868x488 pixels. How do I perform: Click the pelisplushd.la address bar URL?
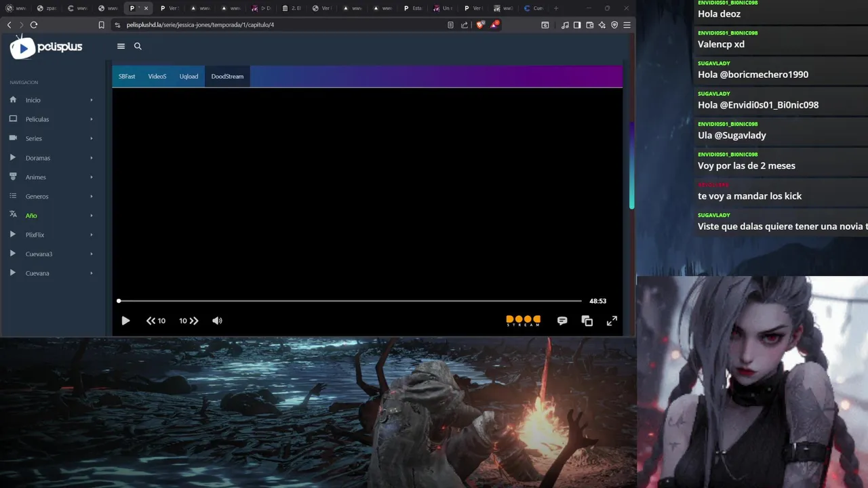point(200,24)
